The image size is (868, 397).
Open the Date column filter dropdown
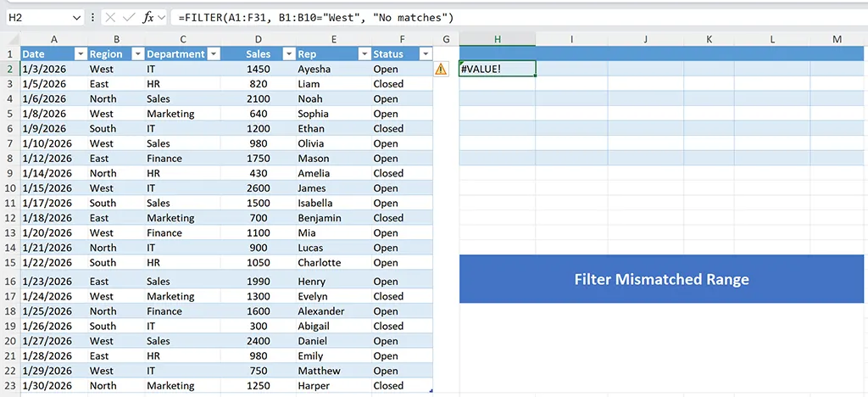81,53
